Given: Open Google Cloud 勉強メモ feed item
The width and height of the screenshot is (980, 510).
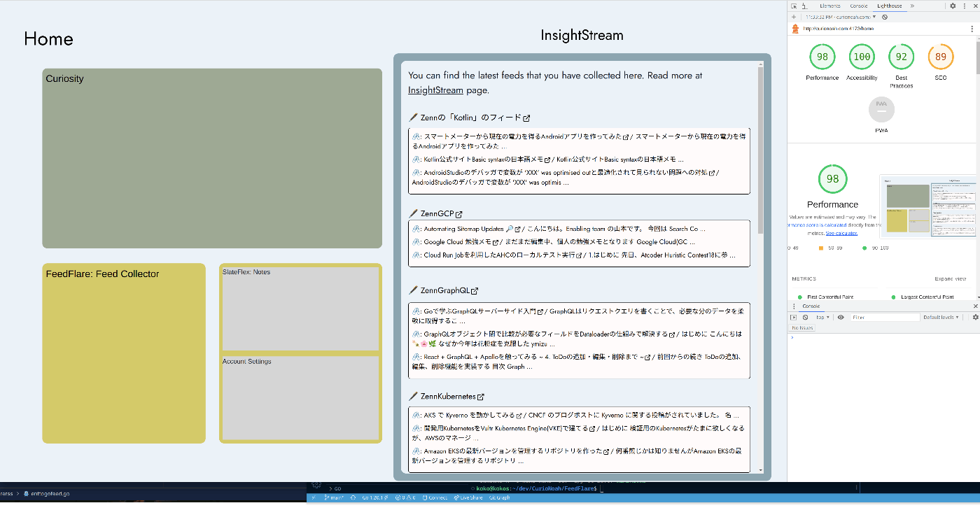Looking at the screenshot, I should coord(461,242).
